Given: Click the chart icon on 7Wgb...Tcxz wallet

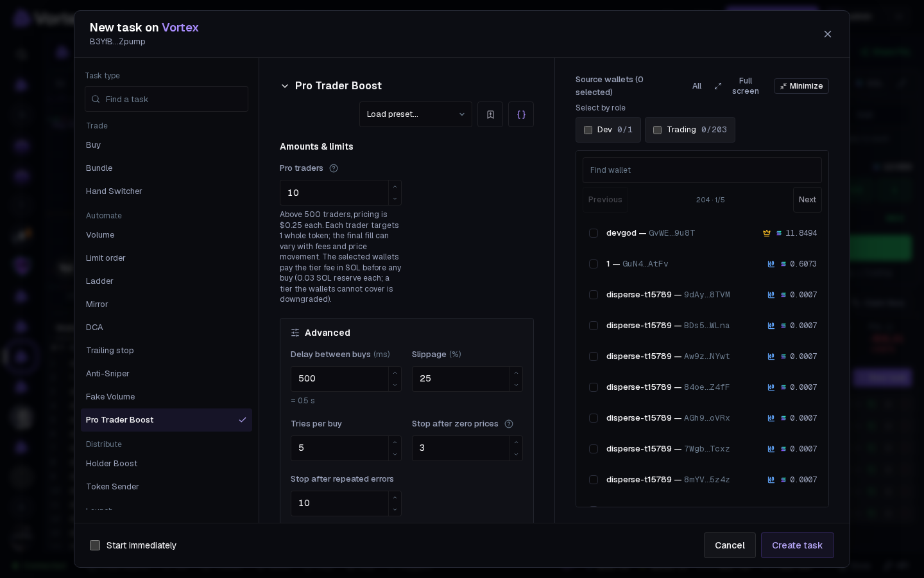Looking at the screenshot, I should [x=771, y=449].
